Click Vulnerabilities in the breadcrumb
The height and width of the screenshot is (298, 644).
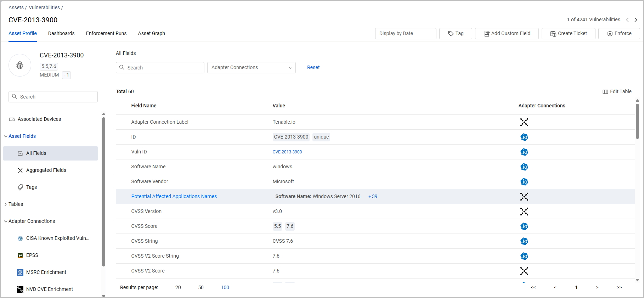(x=44, y=7)
